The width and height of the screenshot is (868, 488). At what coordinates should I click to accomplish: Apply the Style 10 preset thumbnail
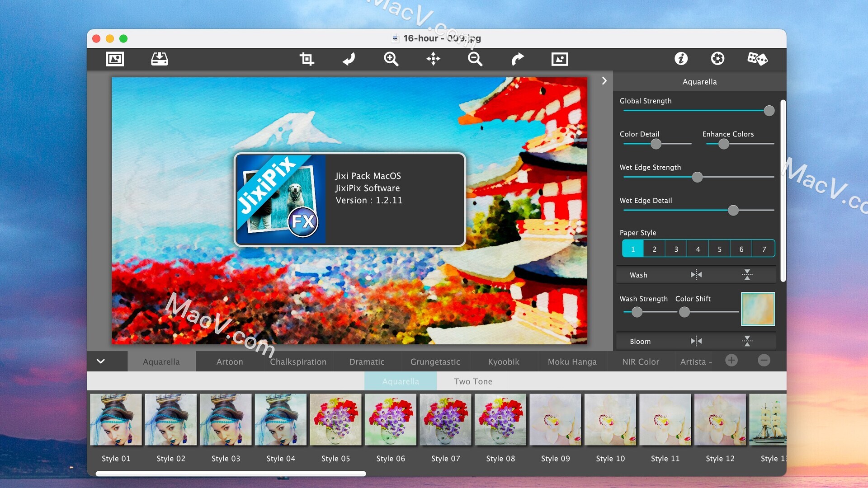tap(610, 419)
